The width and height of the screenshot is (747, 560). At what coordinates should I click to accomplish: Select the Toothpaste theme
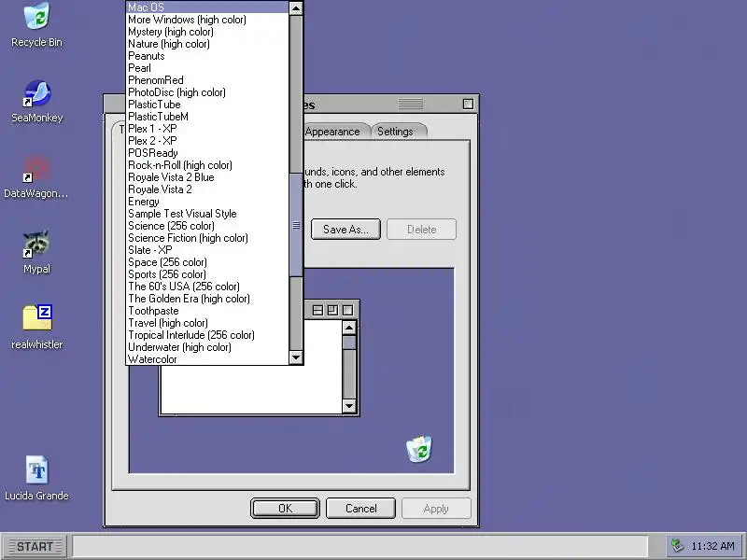click(x=207, y=311)
